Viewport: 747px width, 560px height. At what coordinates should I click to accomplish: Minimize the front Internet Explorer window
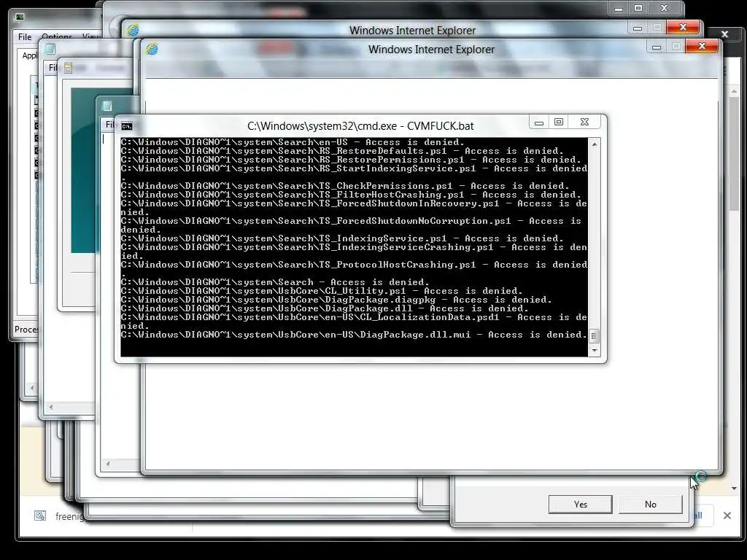(x=656, y=46)
